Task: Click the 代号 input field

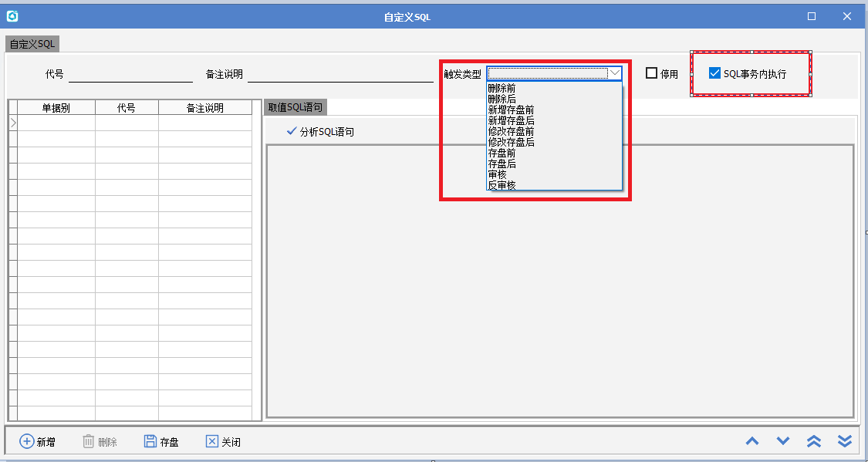Action: [130, 74]
